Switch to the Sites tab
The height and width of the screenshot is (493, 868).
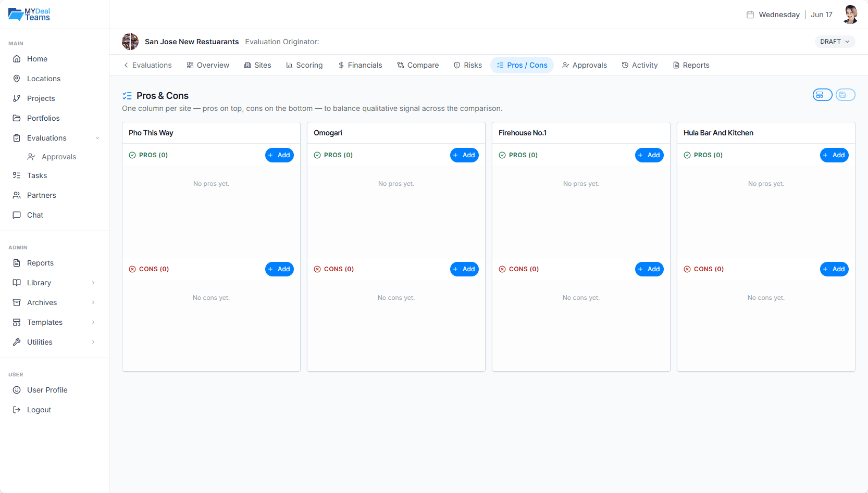(258, 65)
